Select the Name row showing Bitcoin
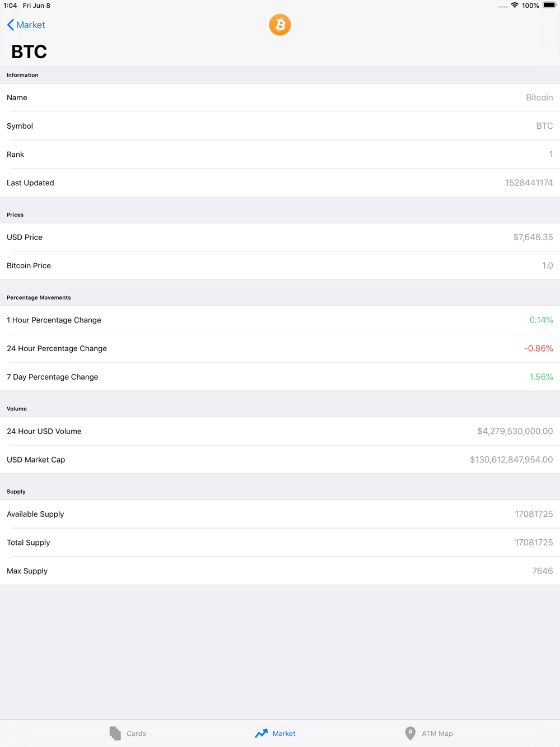This screenshot has height=747, width=560. click(x=280, y=97)
